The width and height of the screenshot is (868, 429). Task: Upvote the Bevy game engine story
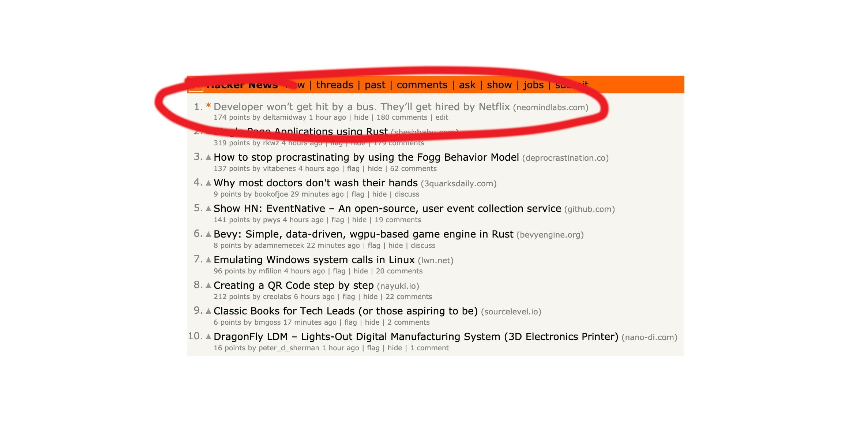point(208,234)
